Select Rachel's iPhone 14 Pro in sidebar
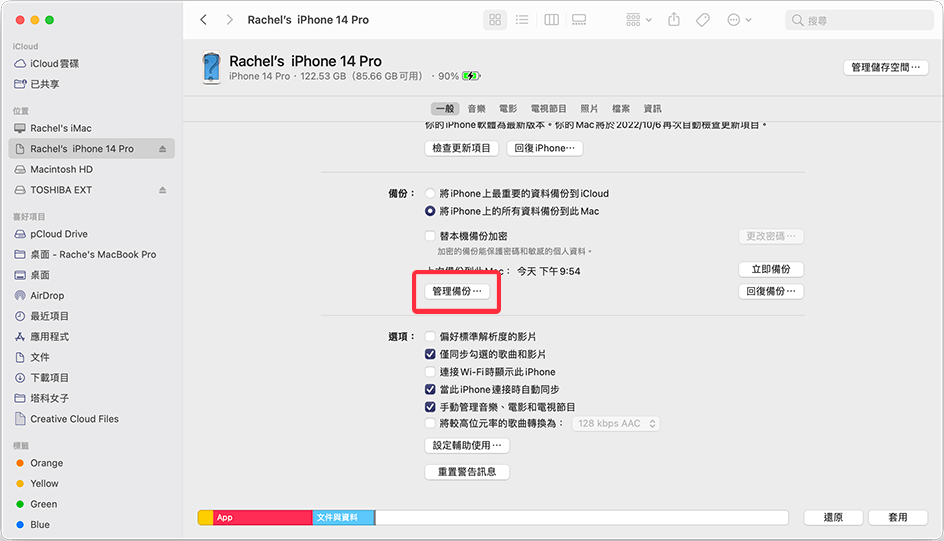This screenshot has height=541, width=944. point(92,149)
